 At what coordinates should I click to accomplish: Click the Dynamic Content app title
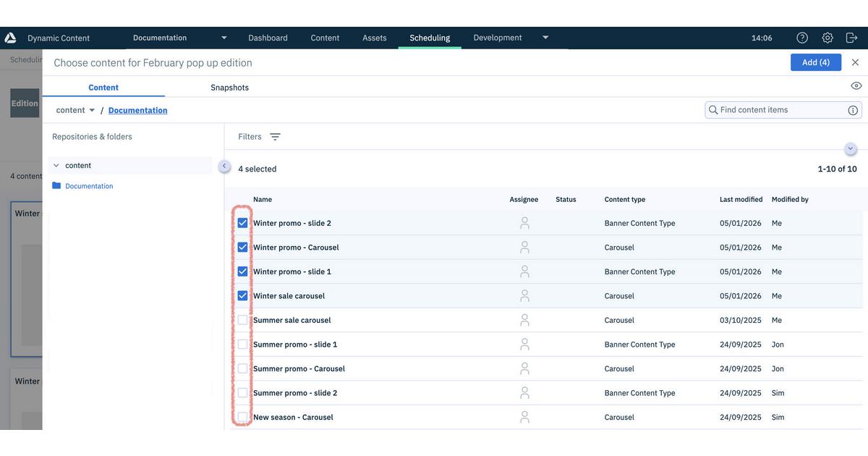tap(59, 38)
